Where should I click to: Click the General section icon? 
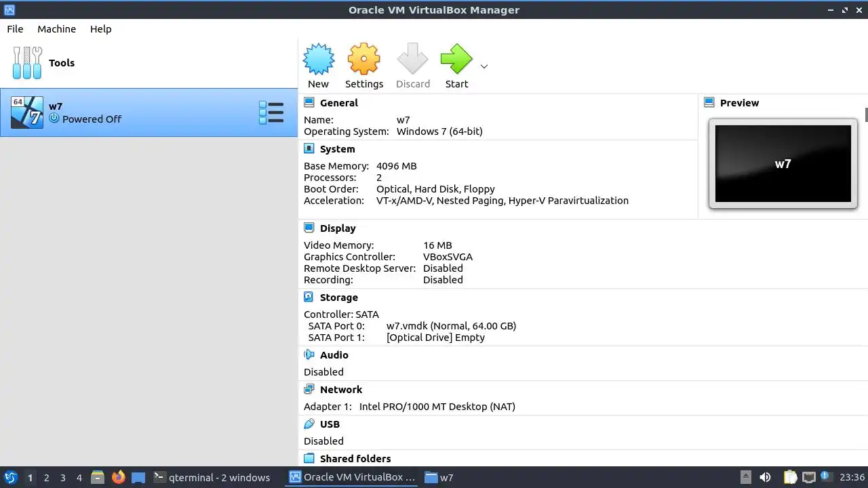(x=309, y=102)
